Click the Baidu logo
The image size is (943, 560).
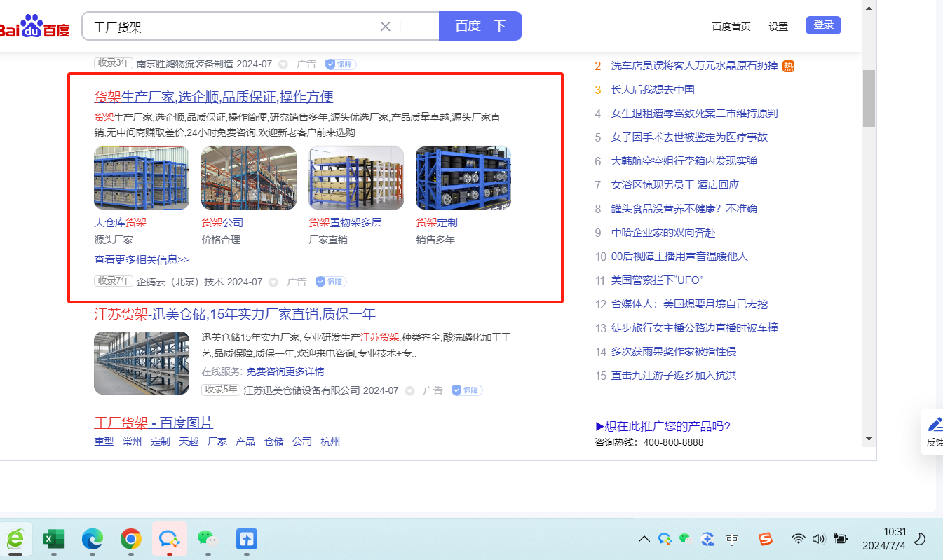tap(35, 27)
